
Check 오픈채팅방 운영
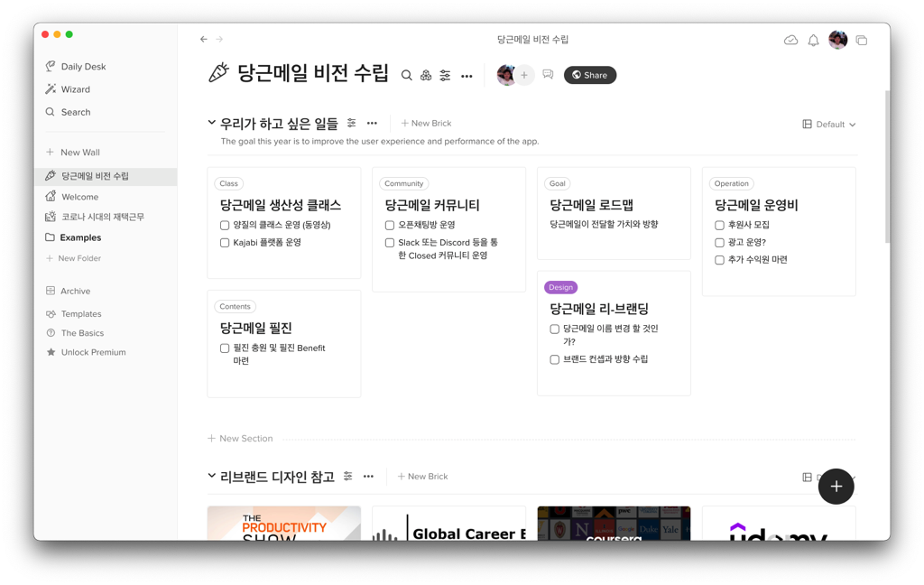tap(390, 226)
